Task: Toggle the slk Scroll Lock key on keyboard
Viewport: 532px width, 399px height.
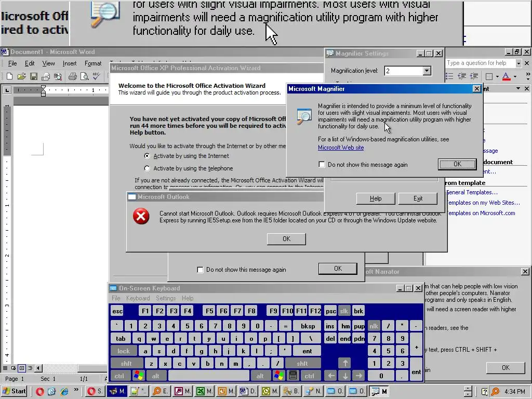Action: tap(344, 311)
